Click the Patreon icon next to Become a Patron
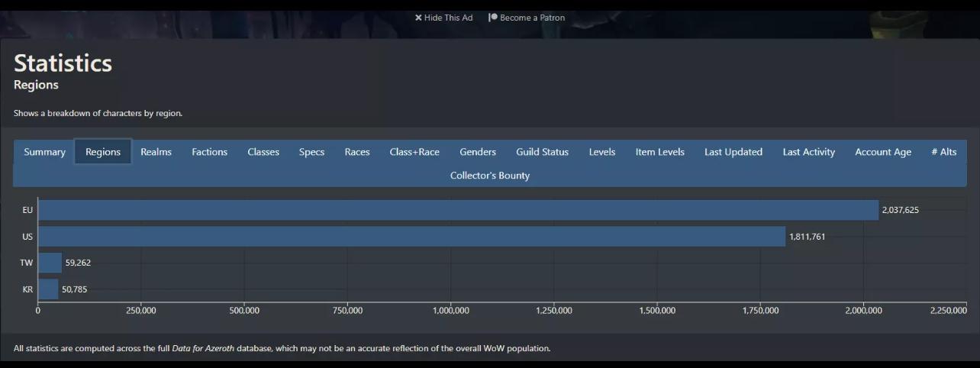This screenshot has height=368, width=980. pyautogui.click(x=493, y=18)
